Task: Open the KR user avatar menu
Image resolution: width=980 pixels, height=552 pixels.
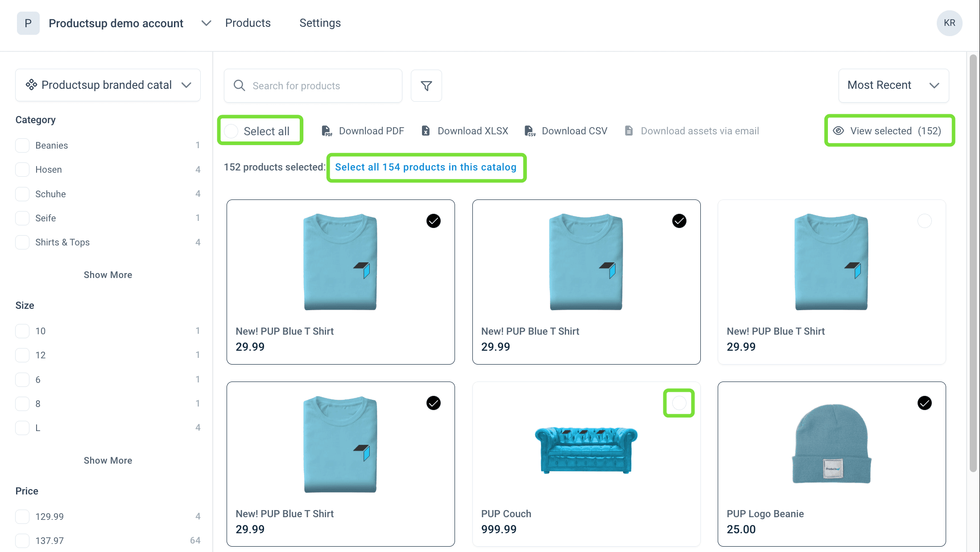Action: [949, 23]
